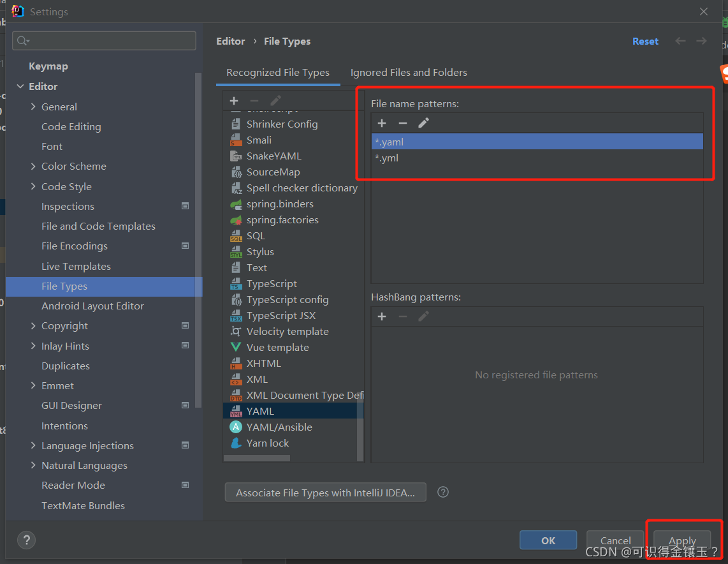Expand the General settings node

[x=33, y=107]
